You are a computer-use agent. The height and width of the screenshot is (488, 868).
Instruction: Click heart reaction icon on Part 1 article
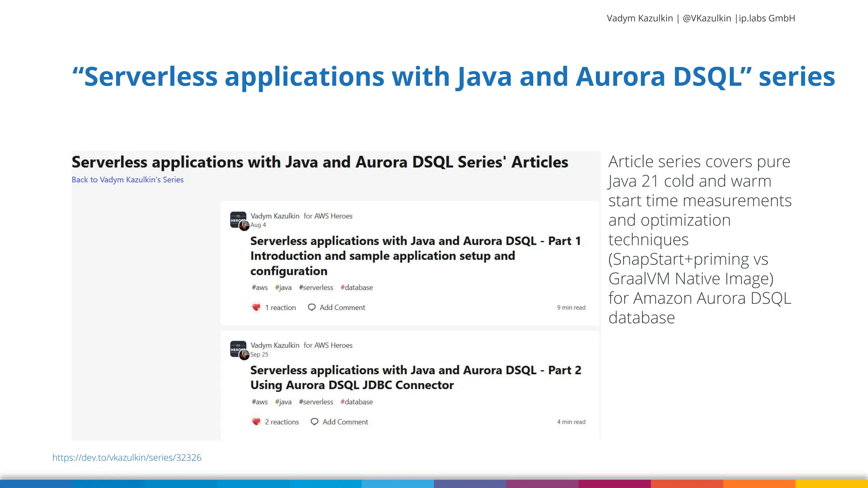click(x=256, y=308)
